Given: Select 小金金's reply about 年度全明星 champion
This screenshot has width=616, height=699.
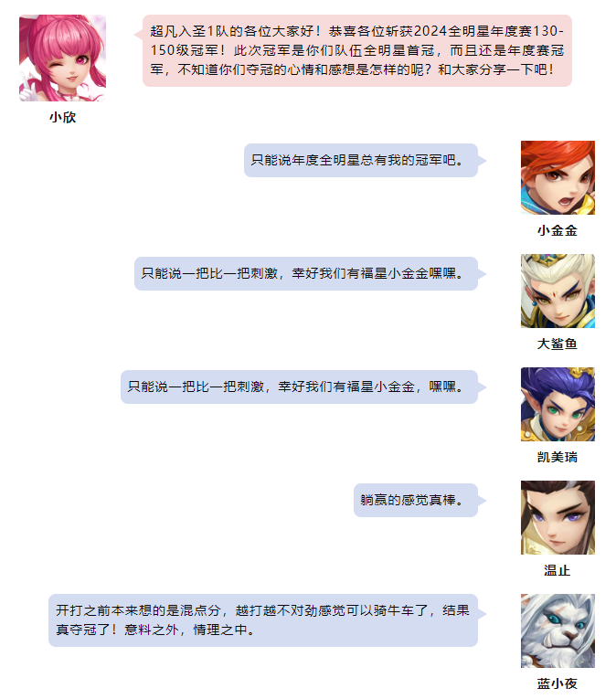Looking at the screenshot, I should click(x=361, y=160).
